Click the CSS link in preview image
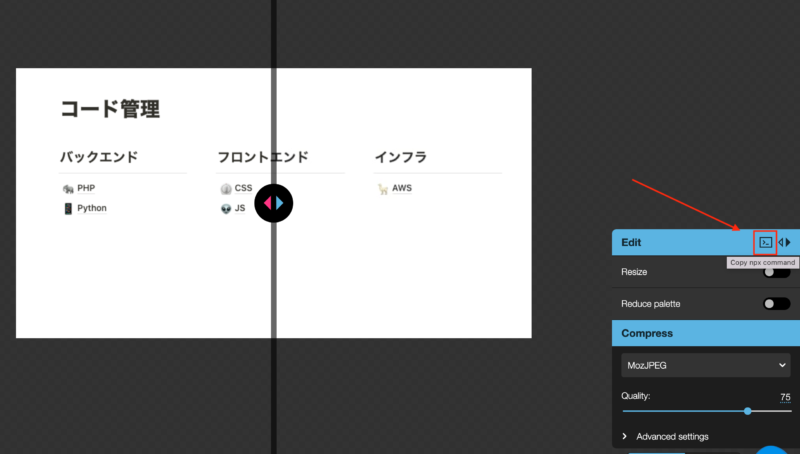 243,188
